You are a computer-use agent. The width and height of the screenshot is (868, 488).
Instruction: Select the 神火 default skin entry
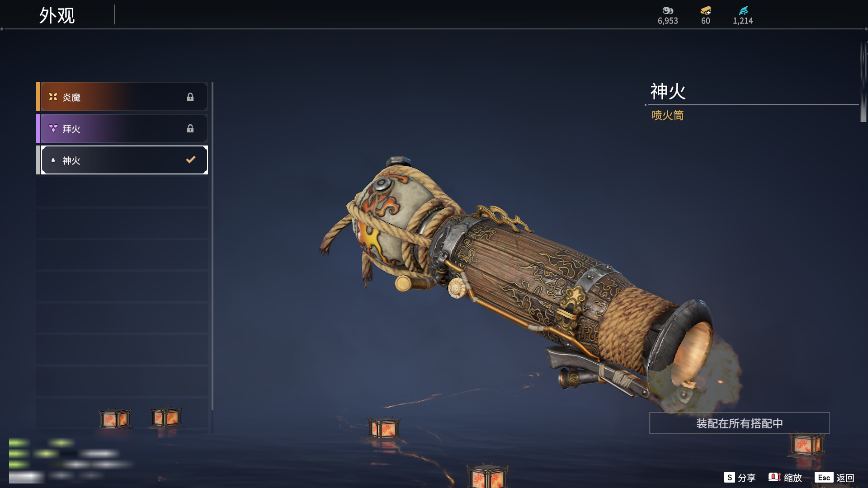tap(122, 160)
